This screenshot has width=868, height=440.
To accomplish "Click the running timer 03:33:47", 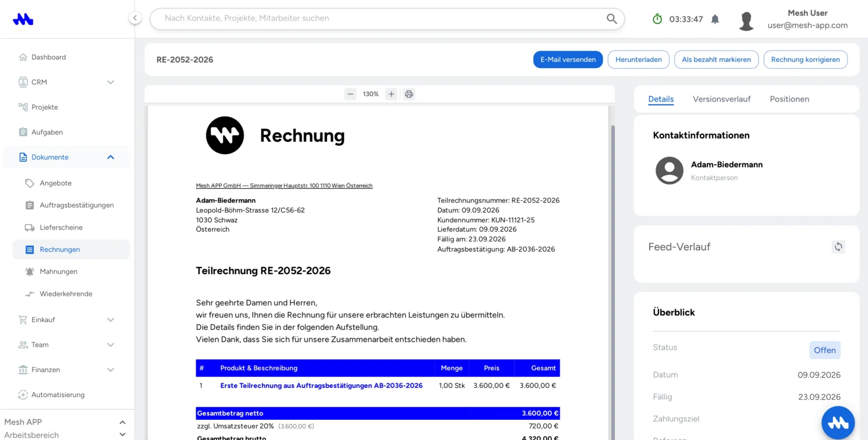I will [686, 19].
